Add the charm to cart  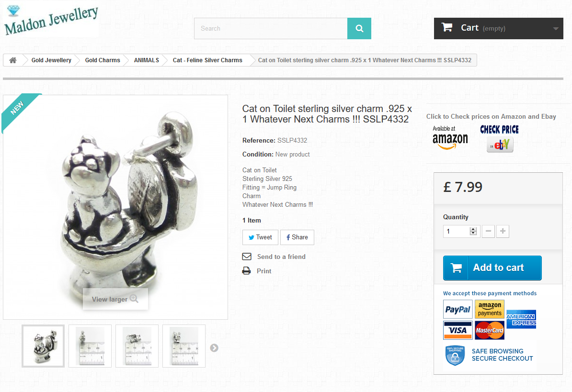492,268
